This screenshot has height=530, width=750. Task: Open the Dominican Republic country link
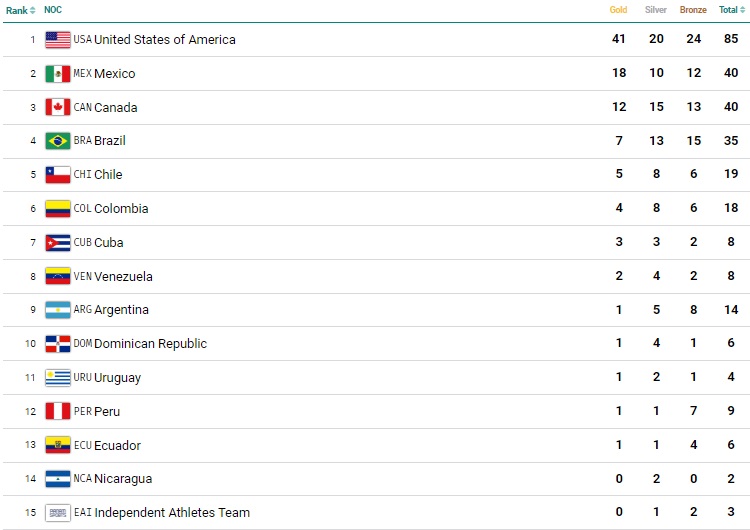click(x=150, y=344)
